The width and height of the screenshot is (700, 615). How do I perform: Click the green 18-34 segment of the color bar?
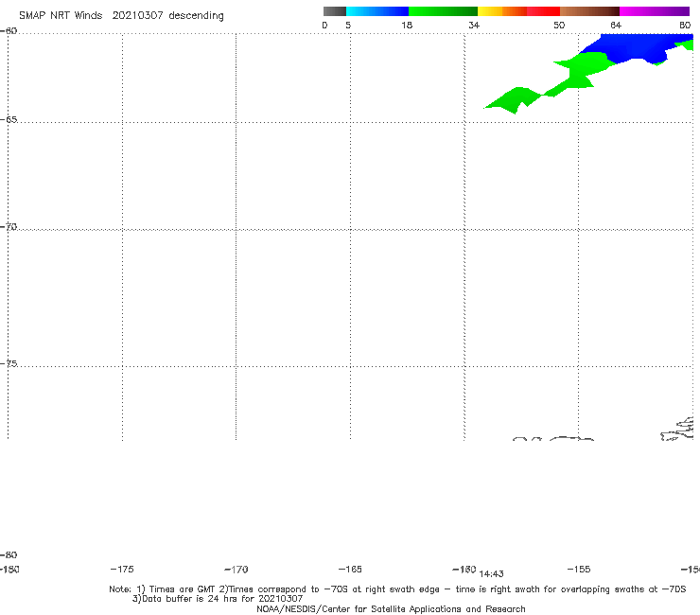[443, 11]
